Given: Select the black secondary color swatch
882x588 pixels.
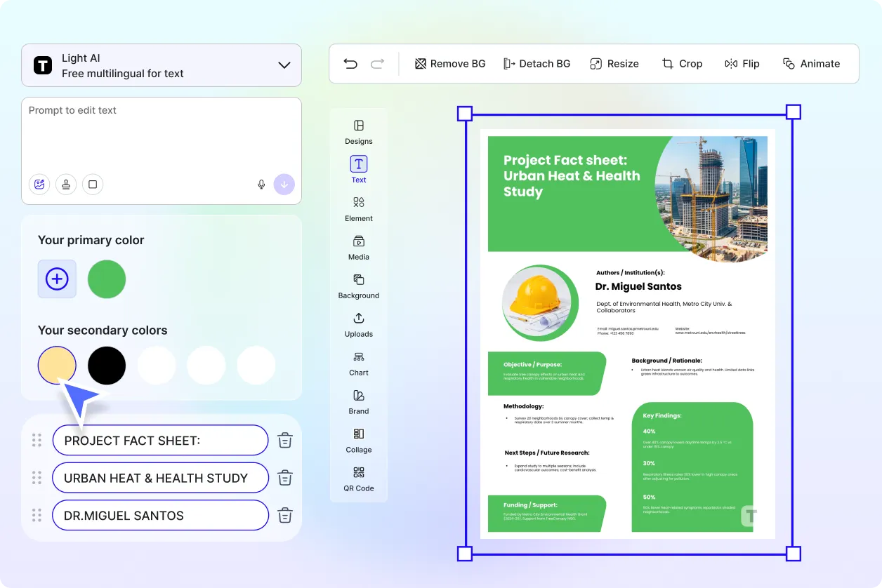Looking at the screenshot, I should click(107, 365).
